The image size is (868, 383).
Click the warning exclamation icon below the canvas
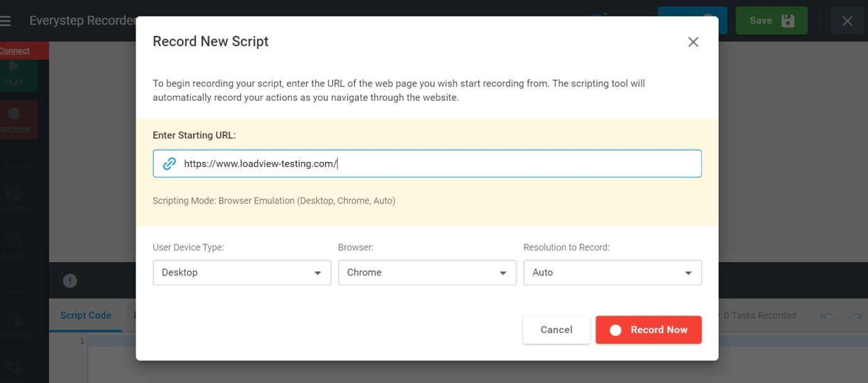[x=69, y=280]
